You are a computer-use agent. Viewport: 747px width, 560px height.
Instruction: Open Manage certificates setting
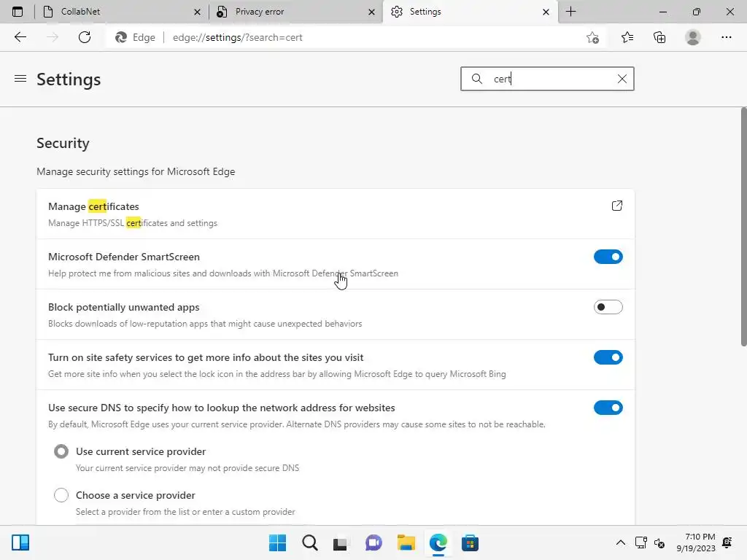[336, 214]
